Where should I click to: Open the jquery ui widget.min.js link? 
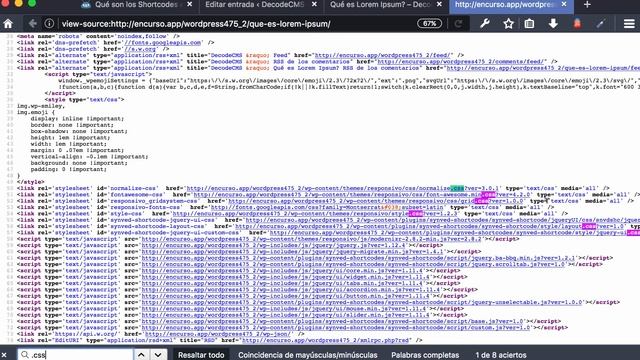click(x=287, y=277)
